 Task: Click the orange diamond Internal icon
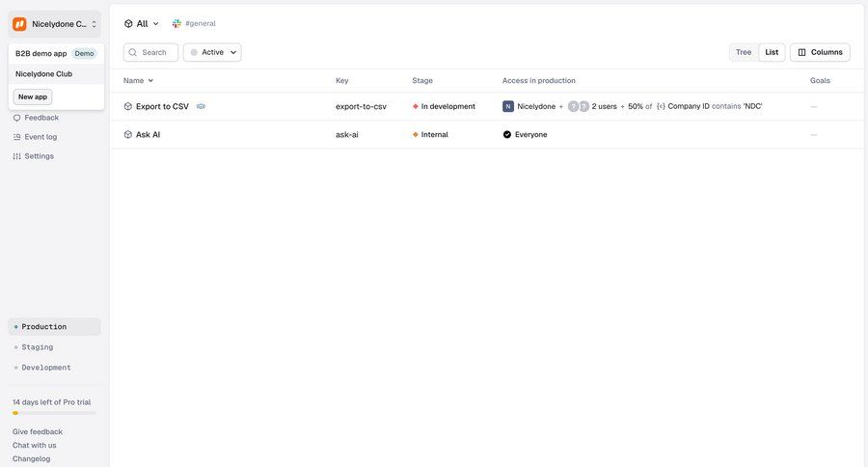pos(415,135)
